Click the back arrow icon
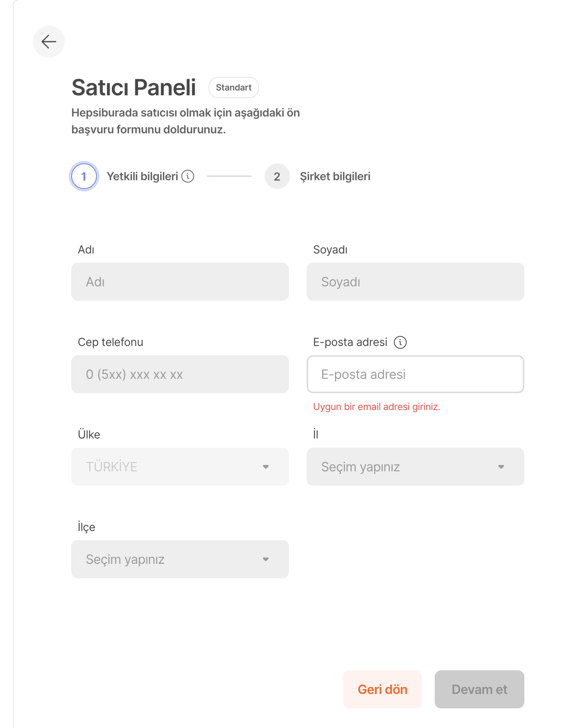This screenshot has height=728, width=578. (x=49, y=42)
